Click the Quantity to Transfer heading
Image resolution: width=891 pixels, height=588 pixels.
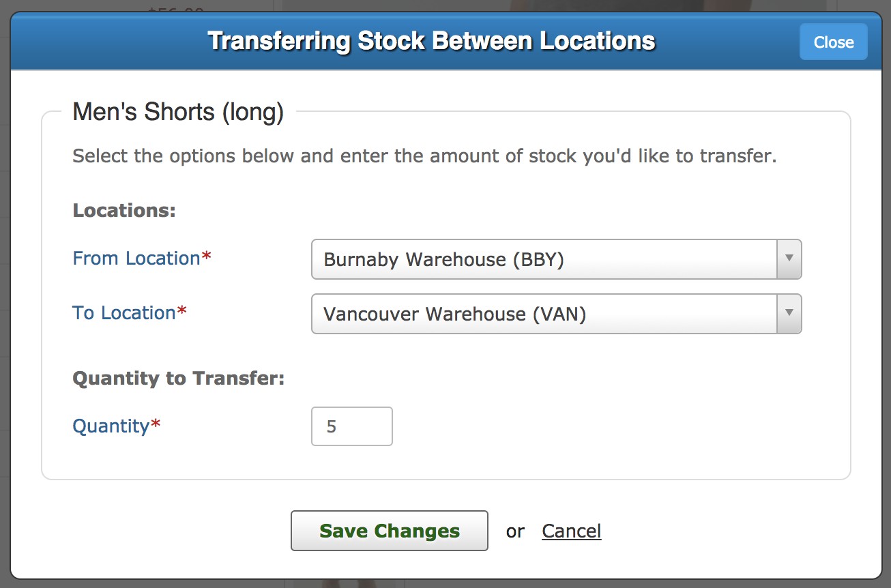click(178, 378)
